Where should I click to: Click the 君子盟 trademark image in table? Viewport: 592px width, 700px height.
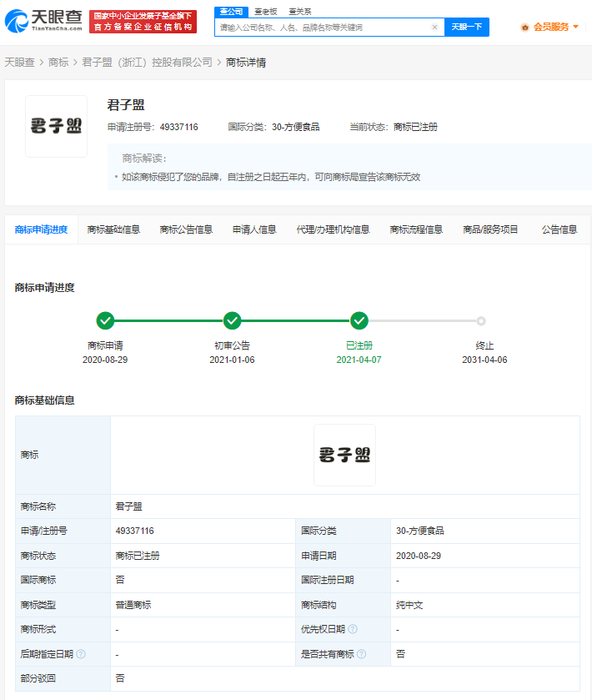(x=344, y=455)
